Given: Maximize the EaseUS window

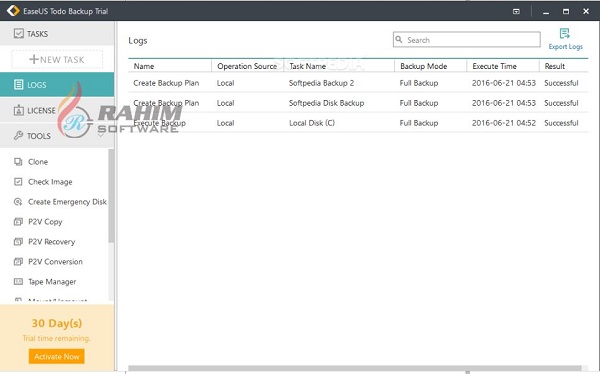Looking at the screenshot, I should pos(566,11).
